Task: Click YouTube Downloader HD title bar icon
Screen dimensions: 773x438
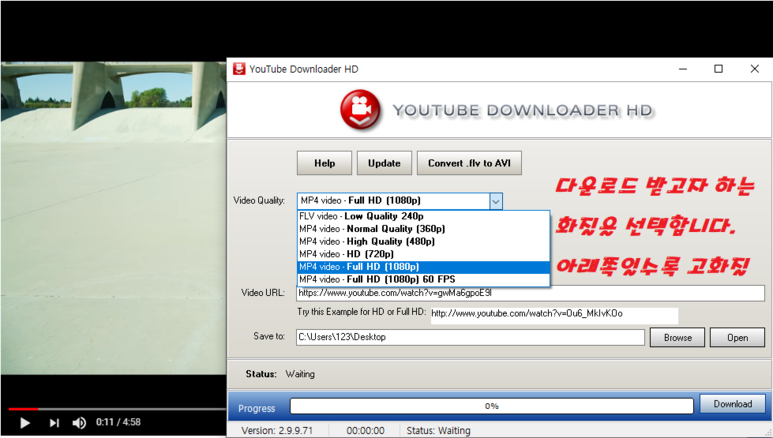Action: coord(239,69)
